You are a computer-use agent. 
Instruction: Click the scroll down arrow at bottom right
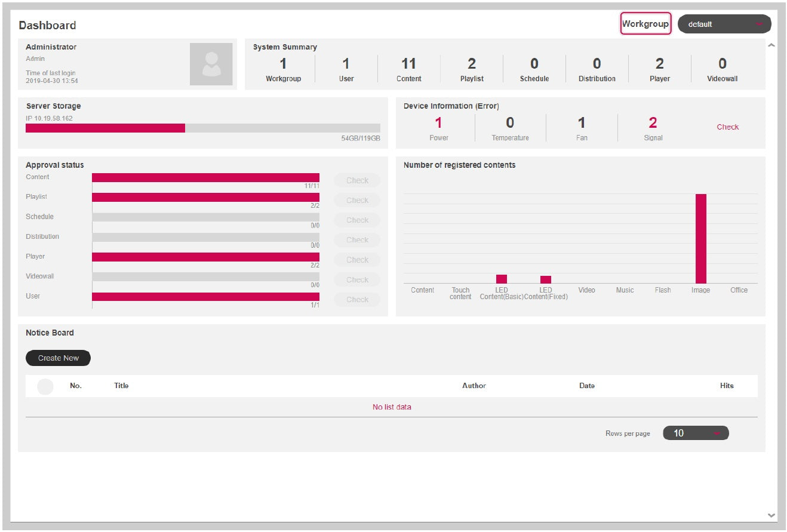[x=771, y=515]
